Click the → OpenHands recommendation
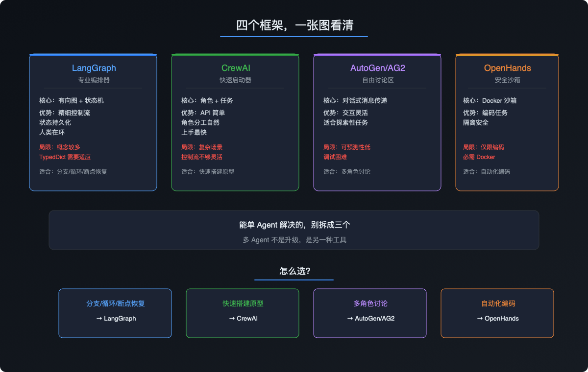This screenshot has height=372, width=588. pos(498,318)
